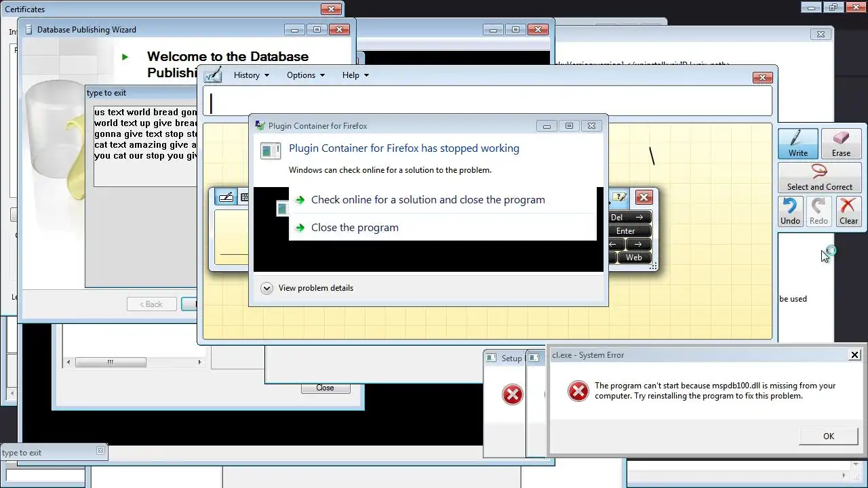Tap the right arrow key below Enter
Screen dimensions: 868x488
coord(638,244)
